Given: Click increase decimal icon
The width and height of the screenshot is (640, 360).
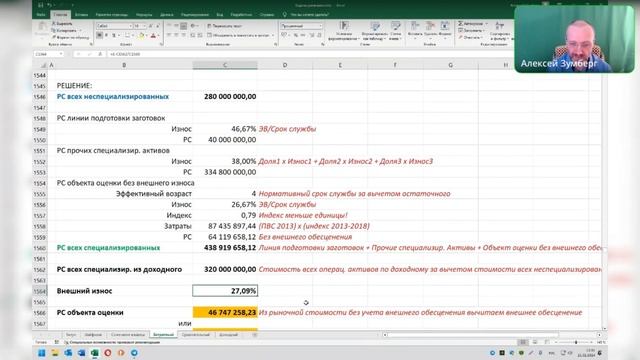Looking at the screenshot, I should [x=312, y=36].
